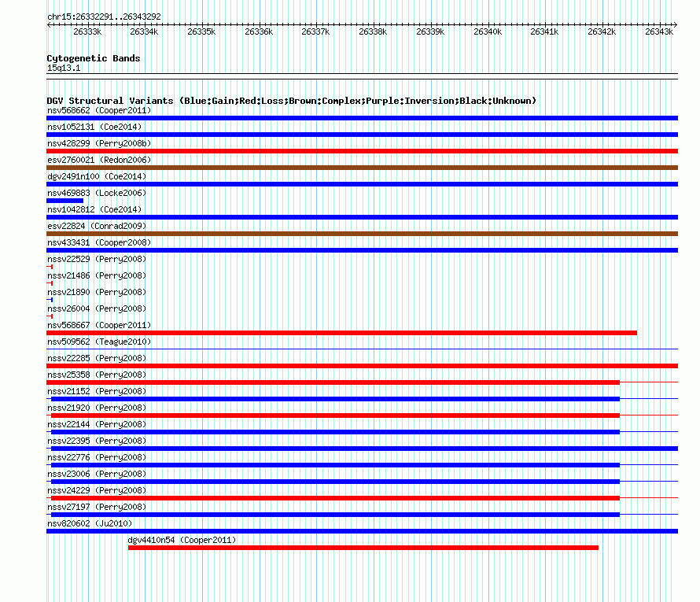Click nssv21486 (Perry2008) label
Screen dimensions: 700x602
click(97, 275)
